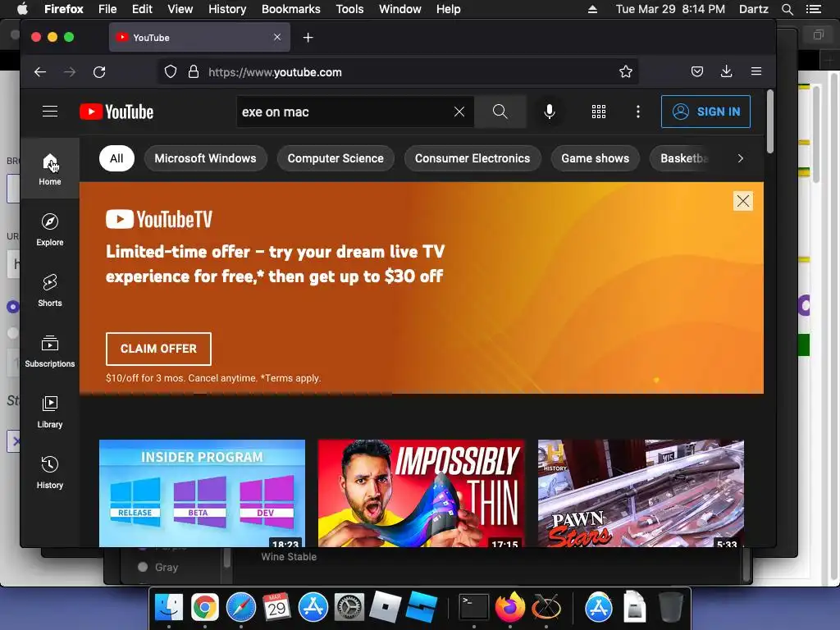This screenshot has width=840, height=630.
Task: Click the Firefox URL address bar
Action: [x=396, y=72]
